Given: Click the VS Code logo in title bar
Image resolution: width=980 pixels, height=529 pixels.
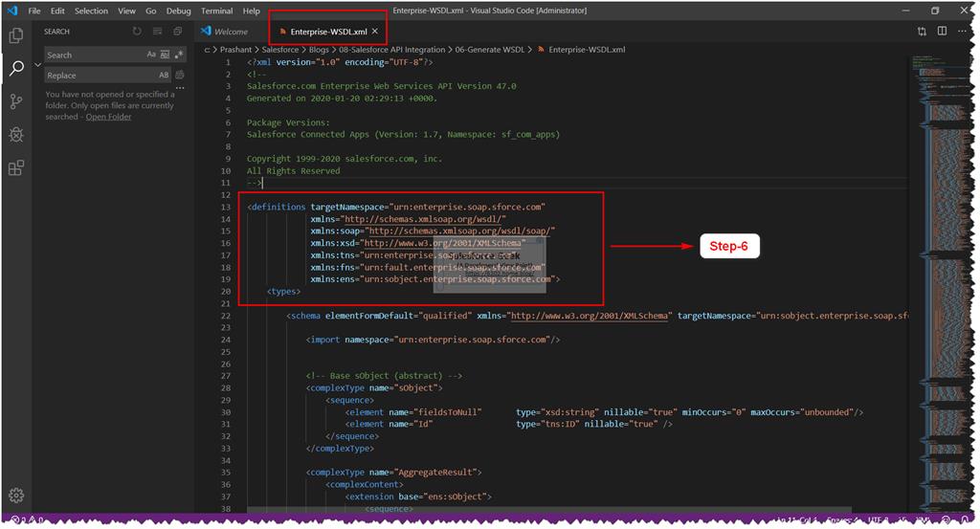Looking at the screenshot, I should click(x=12, y=11).
